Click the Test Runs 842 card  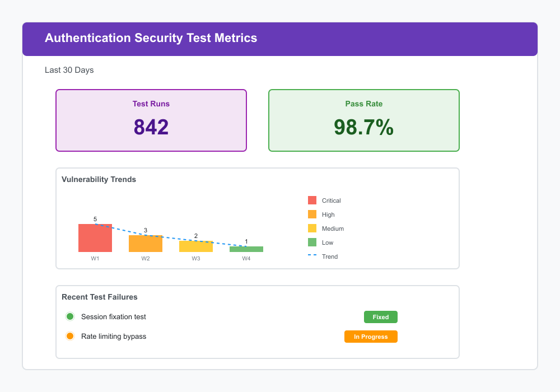[x=151, y=120]
